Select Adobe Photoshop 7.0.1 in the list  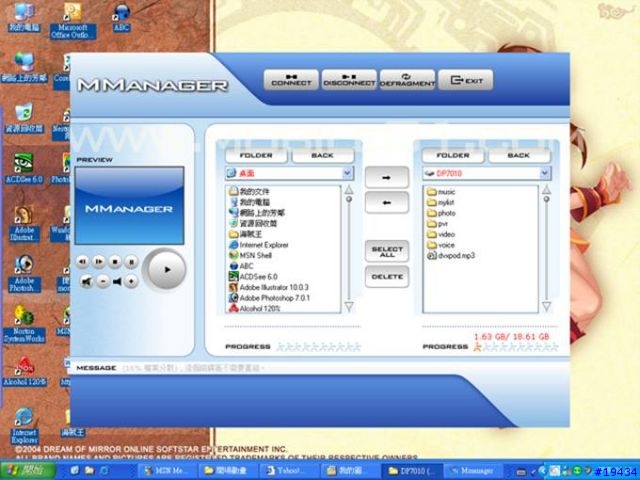coord(269,298)
